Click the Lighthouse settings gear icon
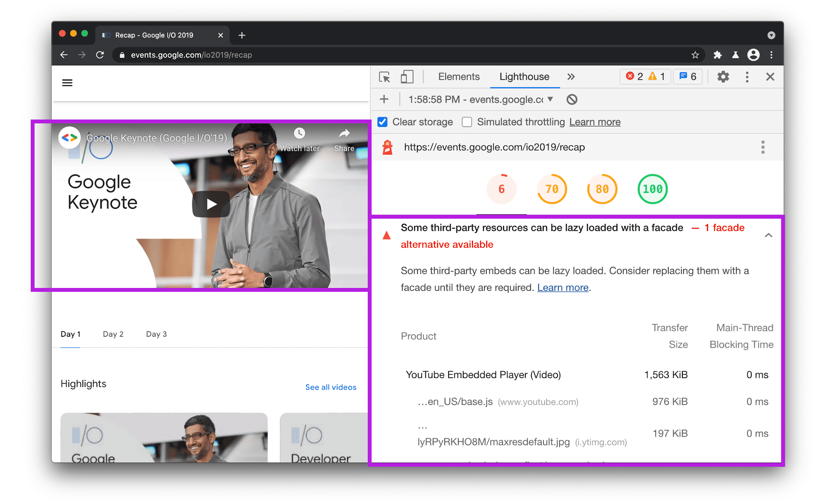 click(723, 76)
